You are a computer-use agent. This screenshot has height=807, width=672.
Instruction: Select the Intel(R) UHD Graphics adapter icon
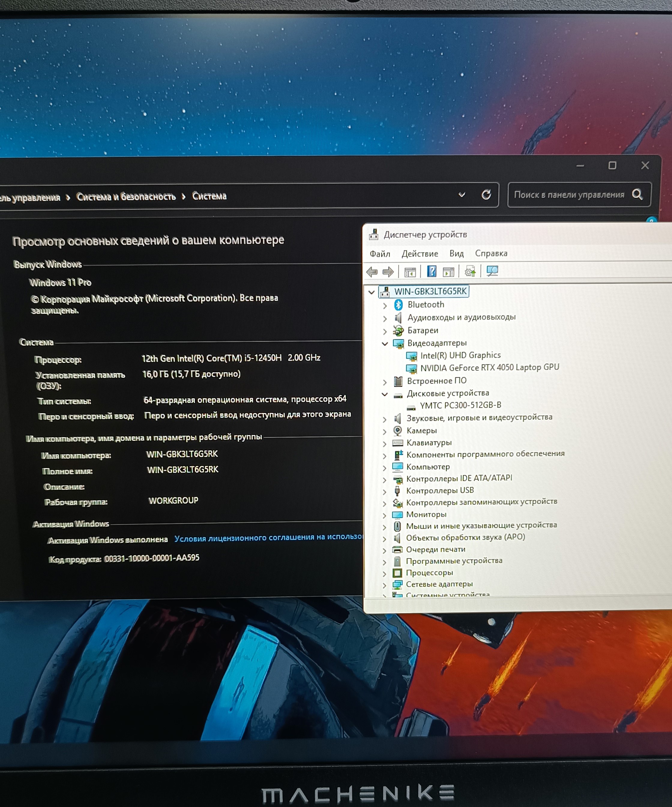click(411, 356)
